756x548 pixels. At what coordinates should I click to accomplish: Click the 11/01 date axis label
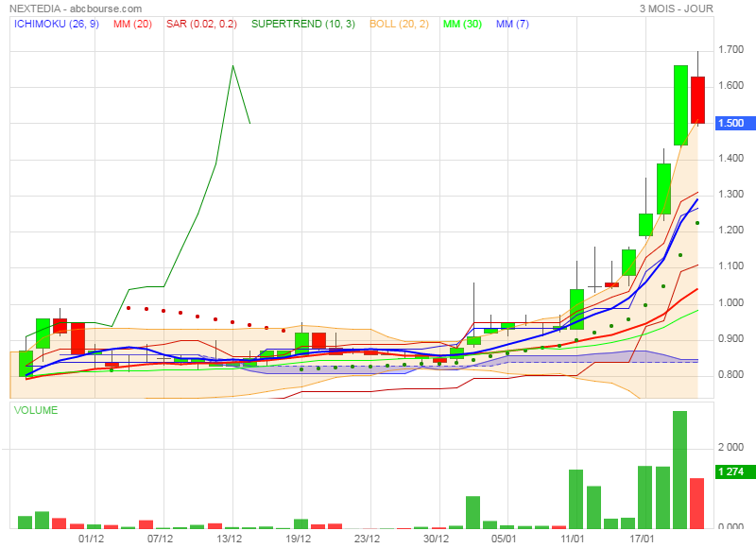click(x=573, y=539)
